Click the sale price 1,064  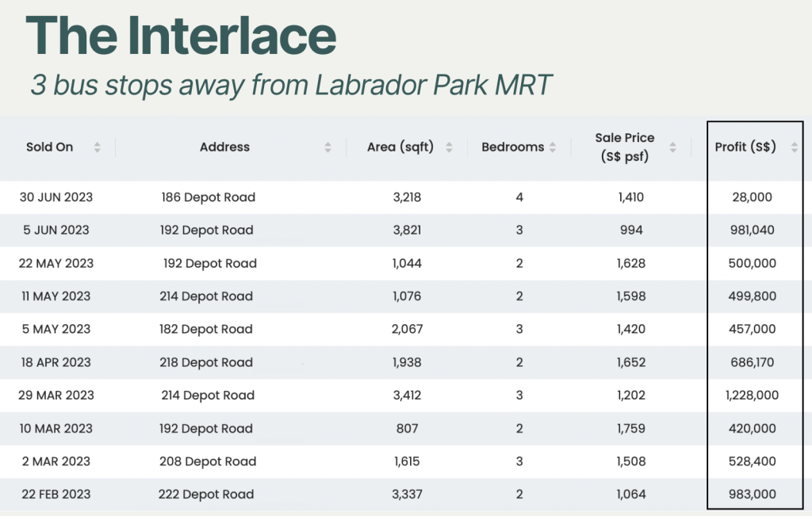pos(631,495)
